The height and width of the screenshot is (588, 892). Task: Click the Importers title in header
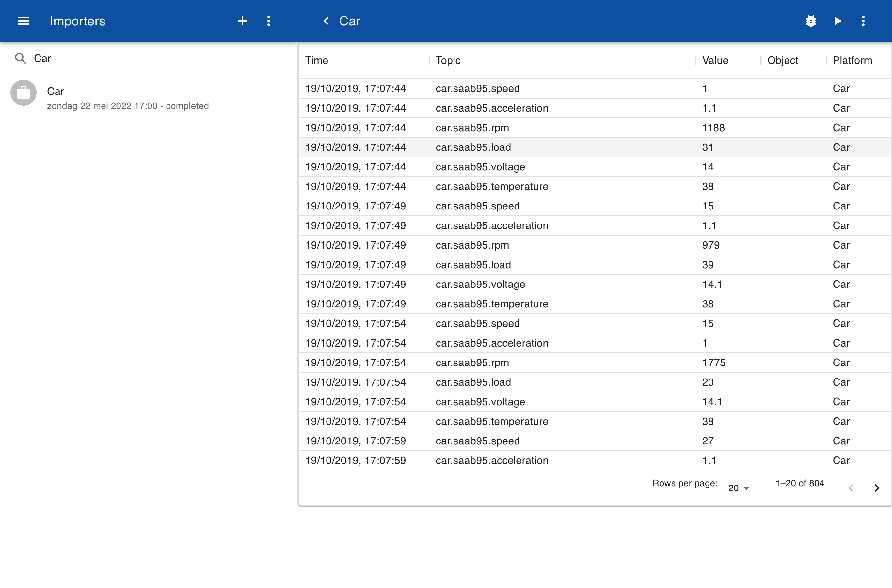[77, 21]
